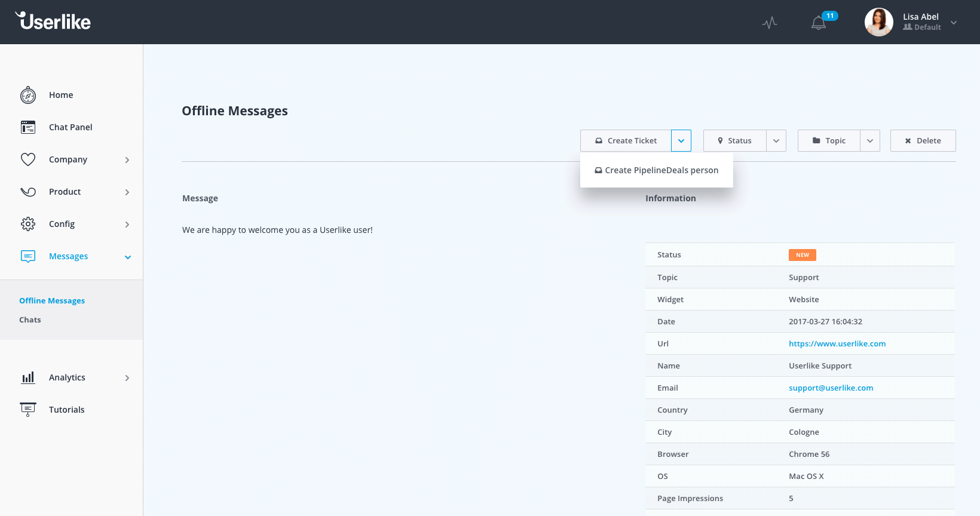The image size is (980, 516).
Task: Click the OS value Mac OS X
Action: pyautogui.click(x=806, y=476)
